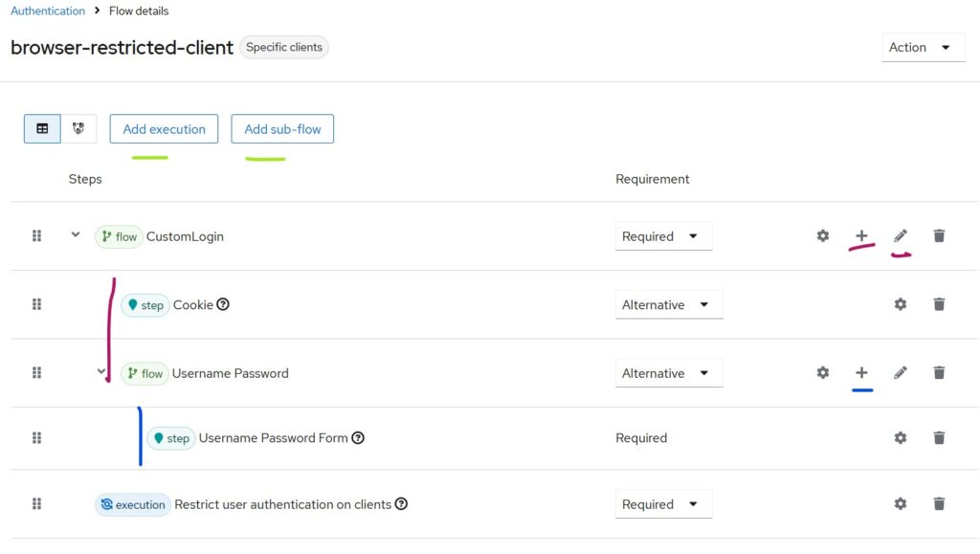The width and height of the screenshot is (980, 554).
Task: Show help for Restrict user authentication
Action: click(402, 504)
